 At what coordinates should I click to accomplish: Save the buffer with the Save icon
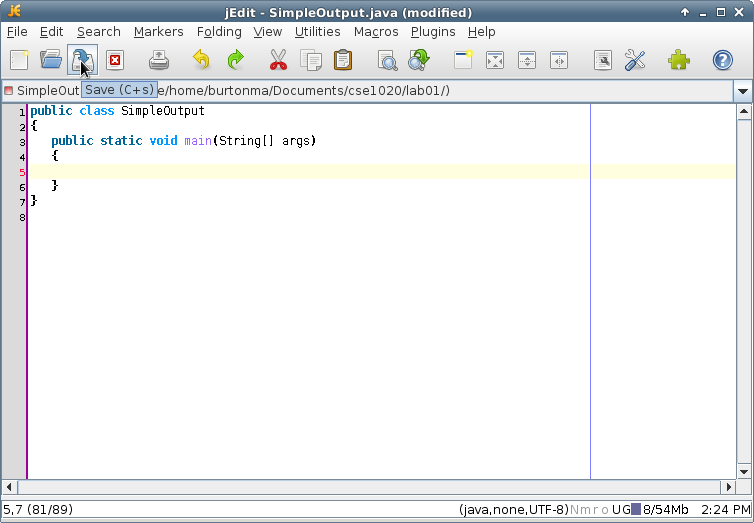click(x=83, y=60)
